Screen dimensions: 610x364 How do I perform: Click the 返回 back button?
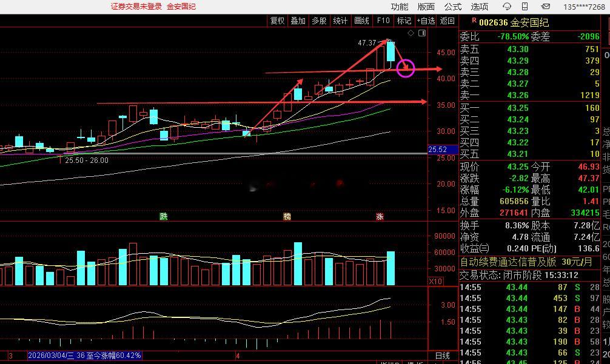point(447,21)
